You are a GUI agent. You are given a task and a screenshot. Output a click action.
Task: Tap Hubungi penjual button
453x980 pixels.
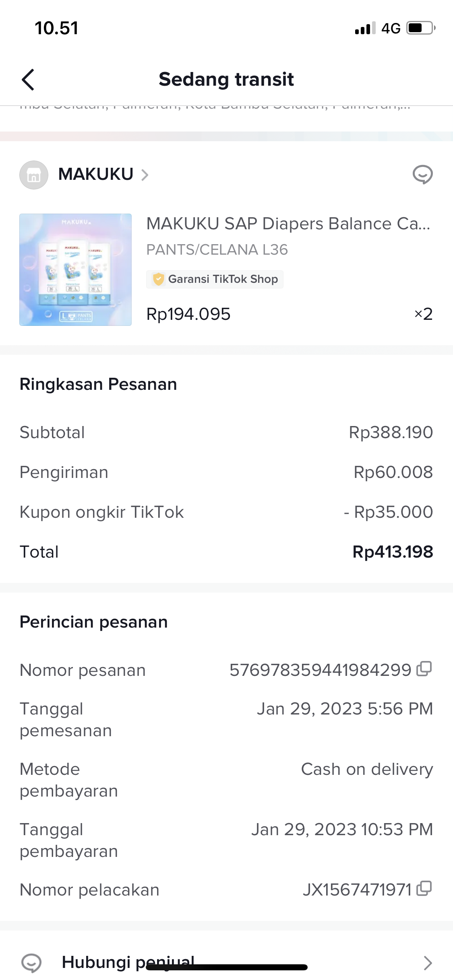pyautogui.click(x=128, y=962)
